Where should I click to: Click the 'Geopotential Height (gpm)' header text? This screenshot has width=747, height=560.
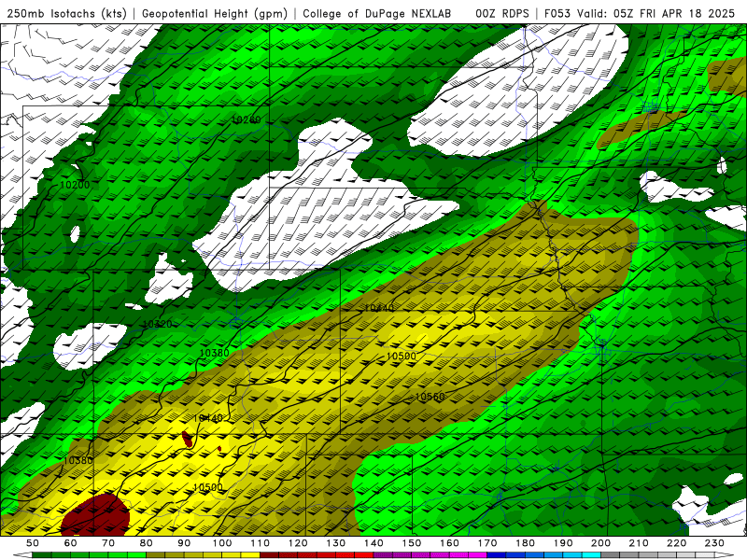pos(215,13)
